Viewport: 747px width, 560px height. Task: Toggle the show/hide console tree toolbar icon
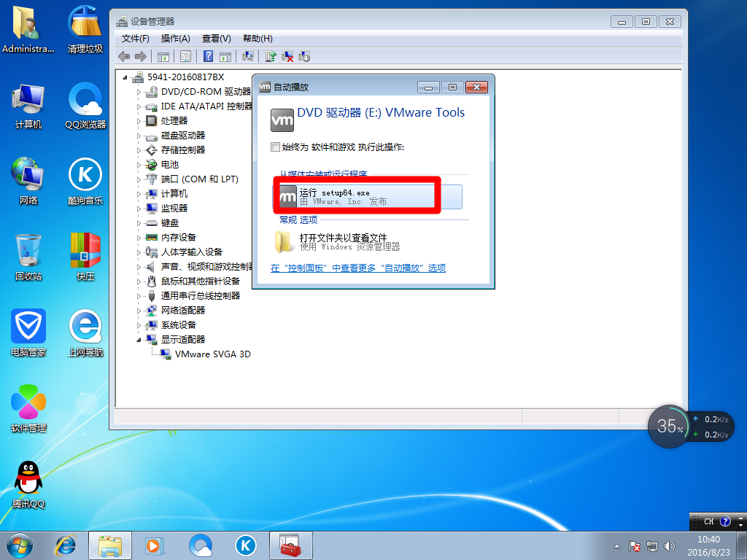163,57
